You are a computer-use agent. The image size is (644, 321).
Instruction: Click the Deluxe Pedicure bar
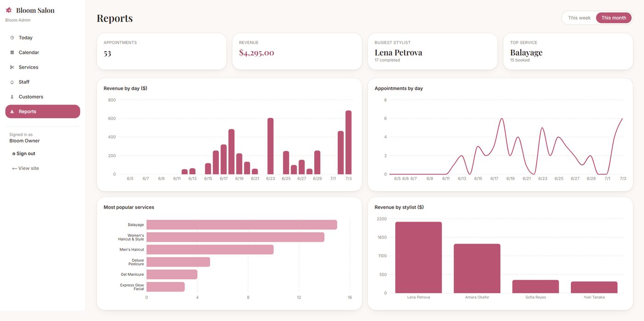[178, 262]
